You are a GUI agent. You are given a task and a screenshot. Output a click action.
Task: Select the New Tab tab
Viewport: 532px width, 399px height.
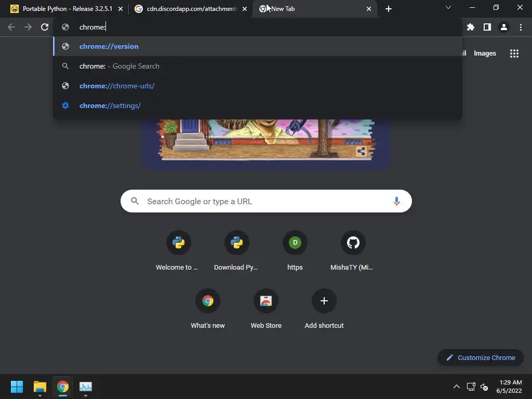click(x=314, y=9)
